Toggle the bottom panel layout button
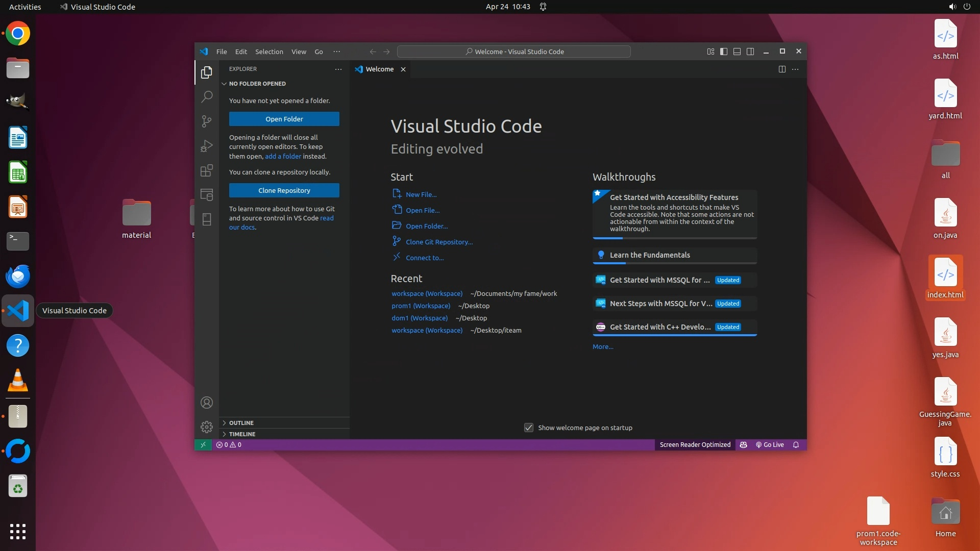The width and height of the screenshot is (980, 551). click(x=737, y=52)
